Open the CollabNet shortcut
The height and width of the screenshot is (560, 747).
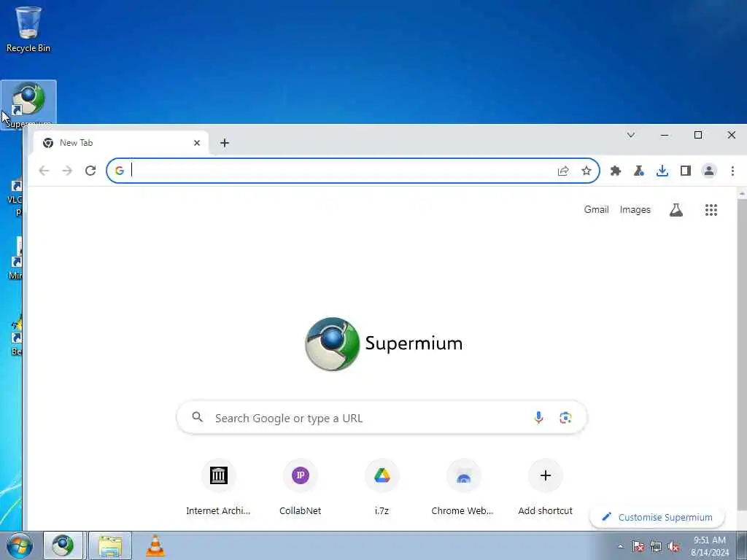point(300,487)
